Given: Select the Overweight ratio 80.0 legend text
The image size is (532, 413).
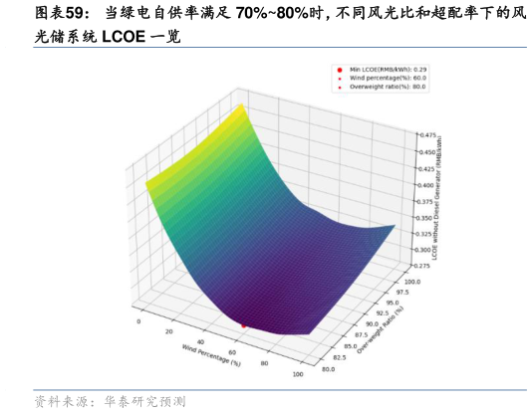Looking at the screenshot, I should (388, 87).
